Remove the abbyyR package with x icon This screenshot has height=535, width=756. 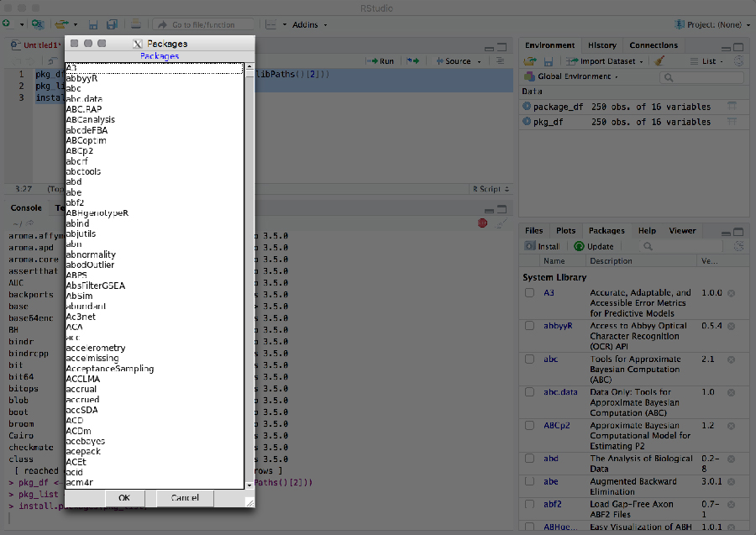(732, 327)
